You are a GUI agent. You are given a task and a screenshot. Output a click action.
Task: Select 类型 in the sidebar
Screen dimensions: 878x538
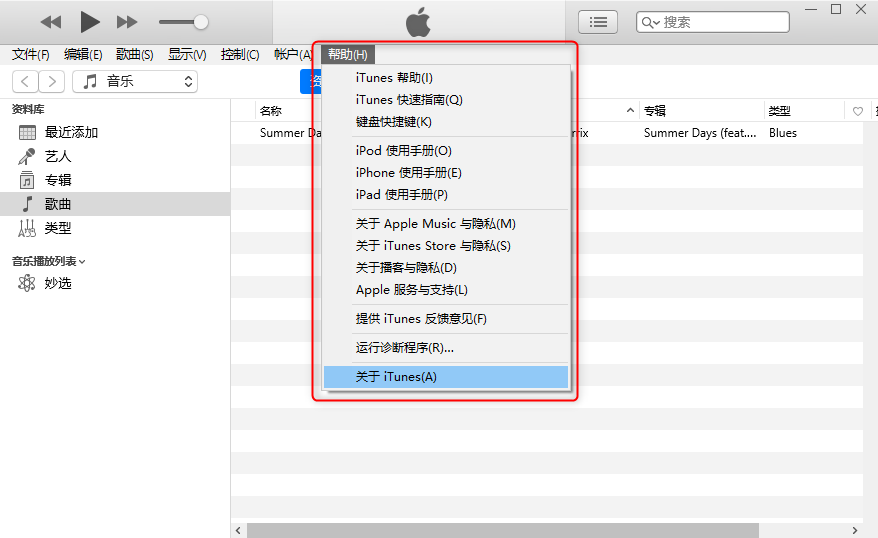115,228
